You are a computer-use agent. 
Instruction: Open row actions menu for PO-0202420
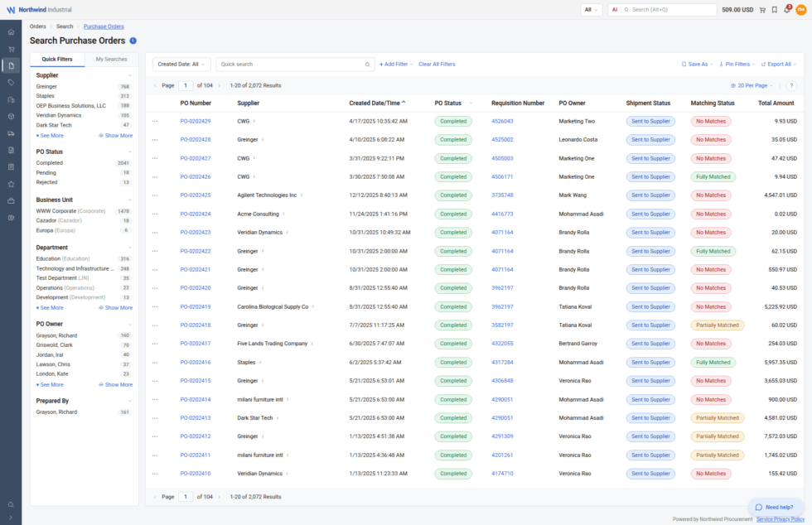click(155, 288)
